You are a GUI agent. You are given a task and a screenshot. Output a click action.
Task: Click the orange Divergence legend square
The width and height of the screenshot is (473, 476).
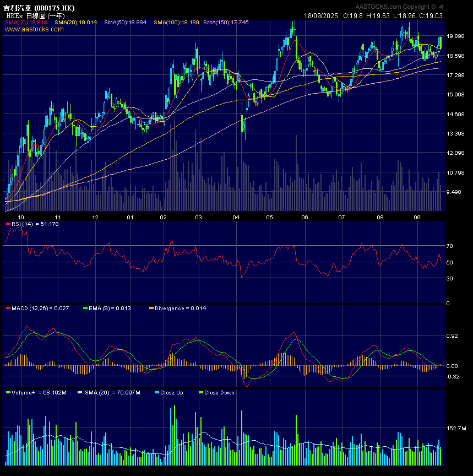coord(151,308)
